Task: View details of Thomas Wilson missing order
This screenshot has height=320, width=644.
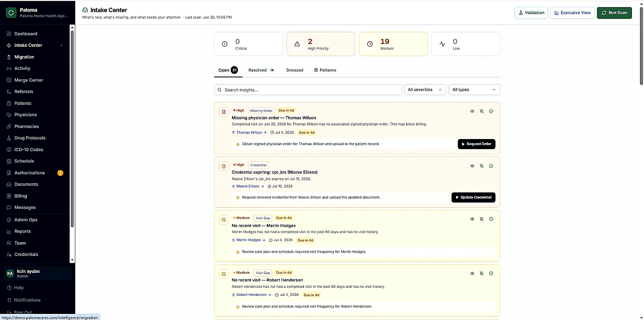Action: pos(472,111)
